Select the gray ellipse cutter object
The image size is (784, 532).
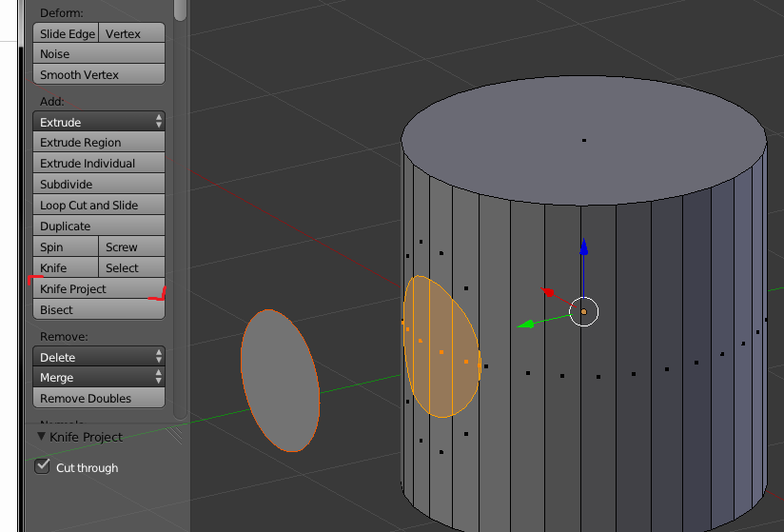(x=280, y=381)
